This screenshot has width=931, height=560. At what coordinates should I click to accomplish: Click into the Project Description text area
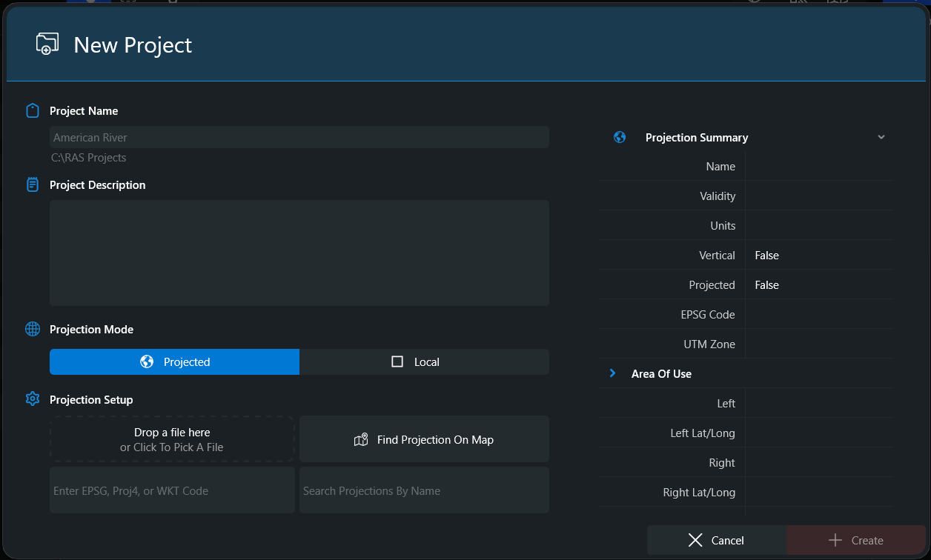pos(299,253)
